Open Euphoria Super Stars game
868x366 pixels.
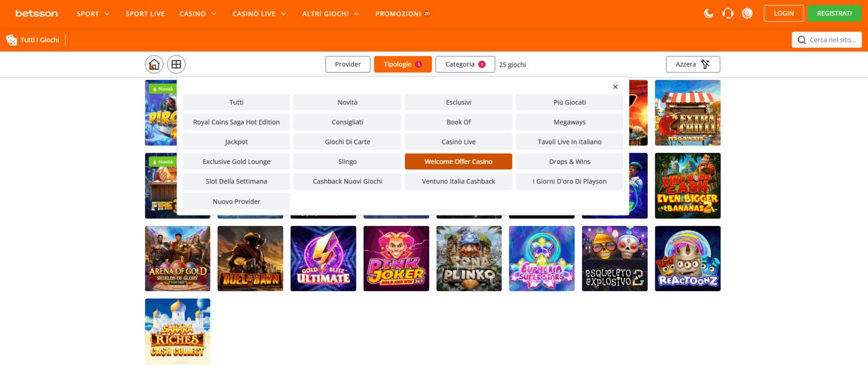click(542, 258)
